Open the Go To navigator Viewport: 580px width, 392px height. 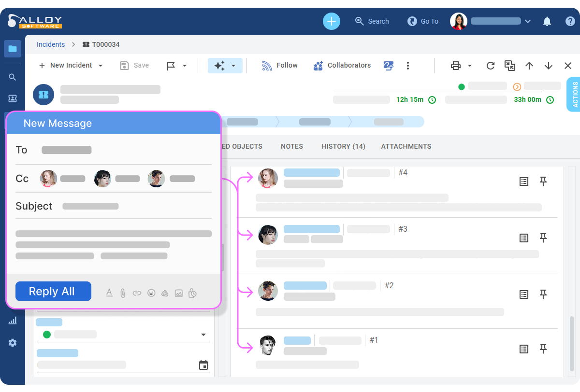pos(423,21)
